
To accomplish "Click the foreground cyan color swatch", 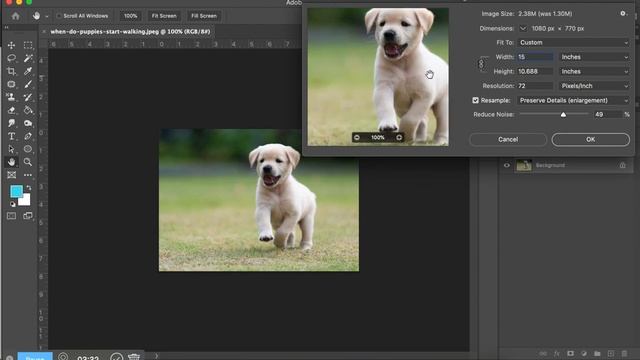I will pyautogui.click(x=17, y=191).
